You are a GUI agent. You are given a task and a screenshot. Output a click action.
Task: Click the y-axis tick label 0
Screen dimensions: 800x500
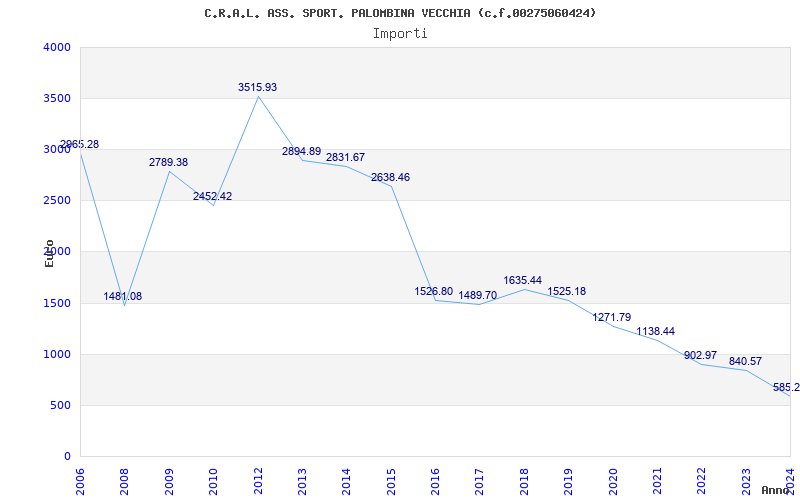coord(67,456)
